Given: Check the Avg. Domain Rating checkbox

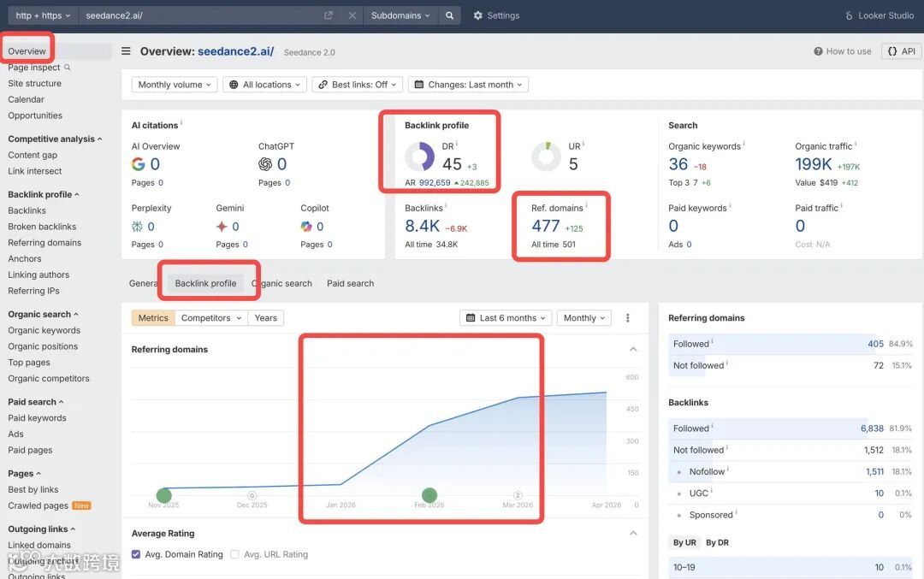Looking at the screenshot, I should 136,554.
